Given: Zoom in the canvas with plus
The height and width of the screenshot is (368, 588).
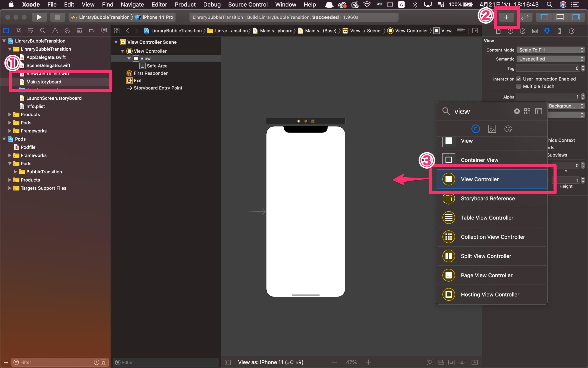Looking at the screenshot, I should (x=368, y=362).
